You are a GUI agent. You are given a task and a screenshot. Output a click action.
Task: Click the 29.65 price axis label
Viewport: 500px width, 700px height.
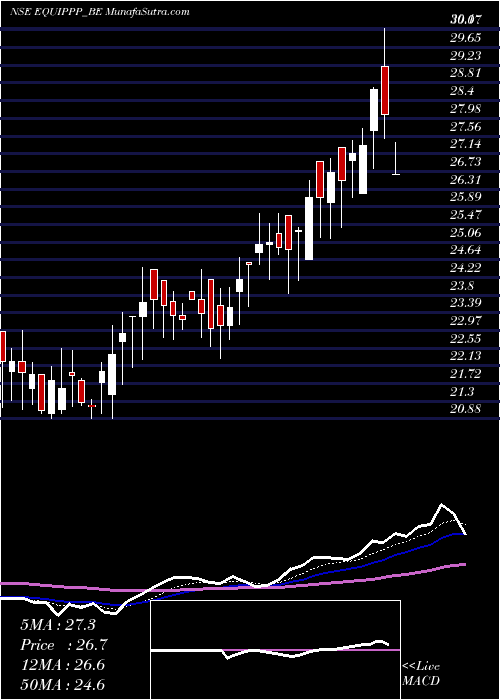tap(465, 38)
